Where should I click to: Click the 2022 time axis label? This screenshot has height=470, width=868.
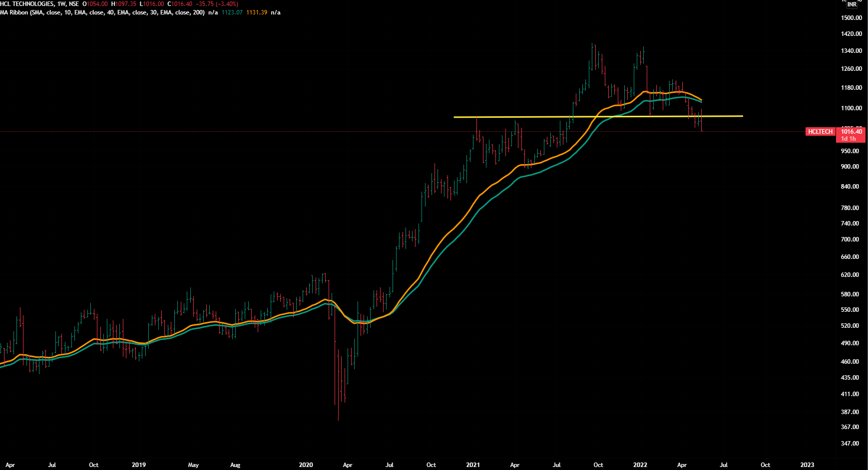pos(640,465)
